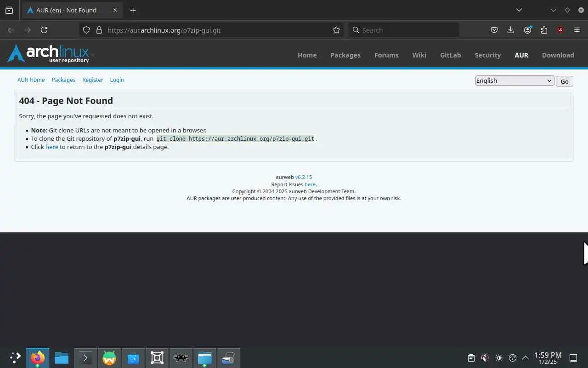Click the Show Desktop button
Image resolution: width=588 pixels, height=368 pixels.
click(573, 358)
